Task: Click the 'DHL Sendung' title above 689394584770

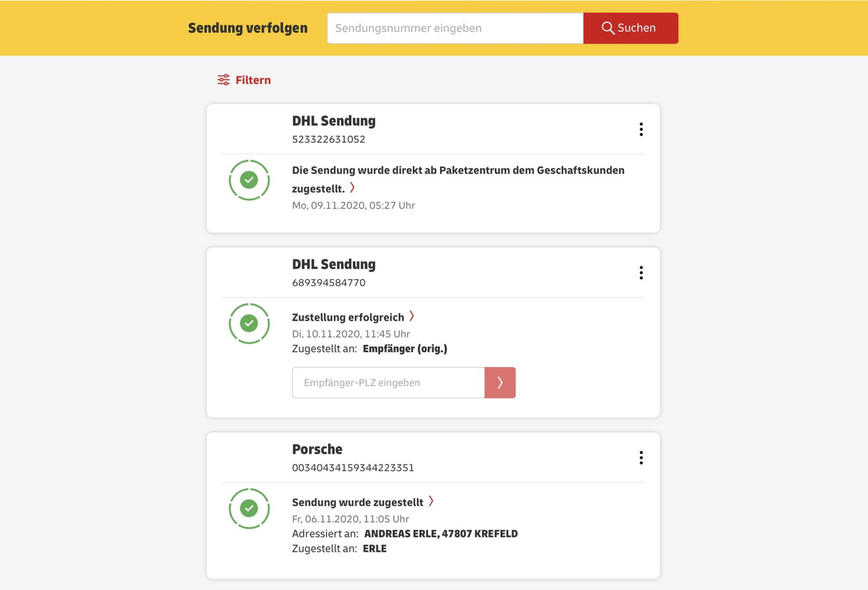Action: click(x=334, y=264)
